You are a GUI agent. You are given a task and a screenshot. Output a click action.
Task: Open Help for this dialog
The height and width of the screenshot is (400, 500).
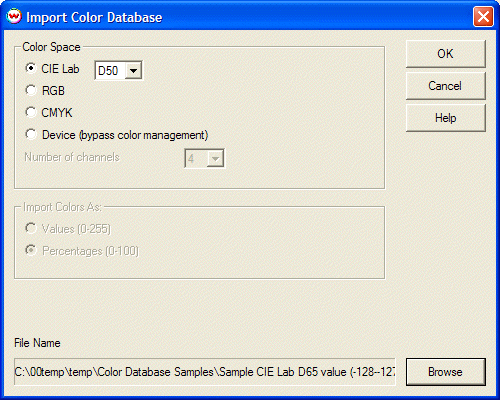point(446,118)
